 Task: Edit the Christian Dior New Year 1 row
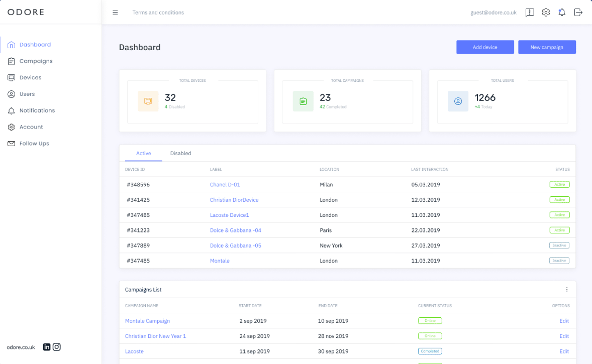point(564,336)
